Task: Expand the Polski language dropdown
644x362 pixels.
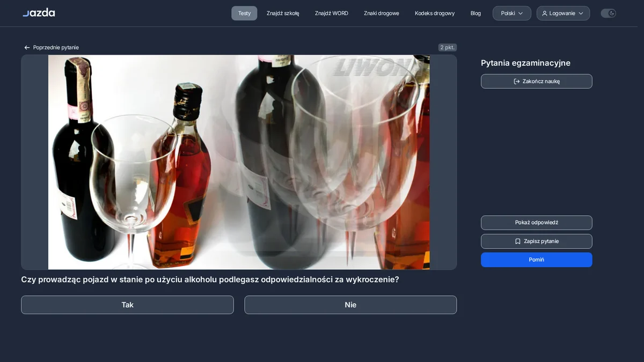Action: (x=512, y=13)
